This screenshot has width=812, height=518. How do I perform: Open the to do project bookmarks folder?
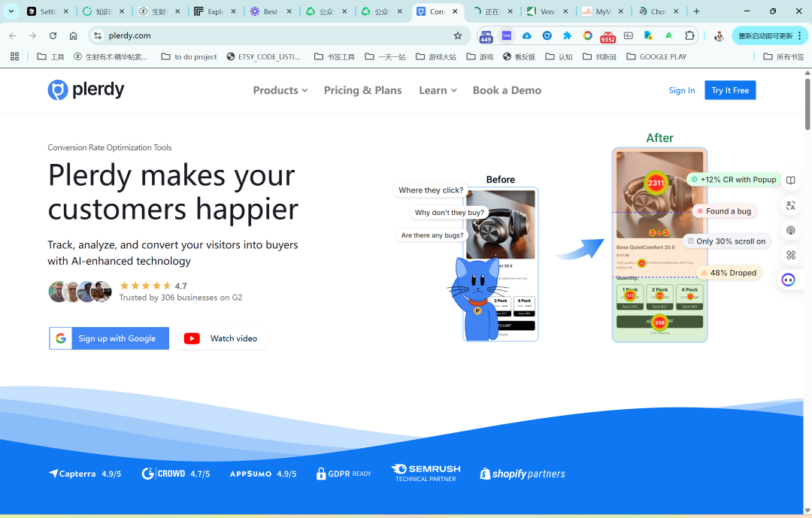coord(189,56)
